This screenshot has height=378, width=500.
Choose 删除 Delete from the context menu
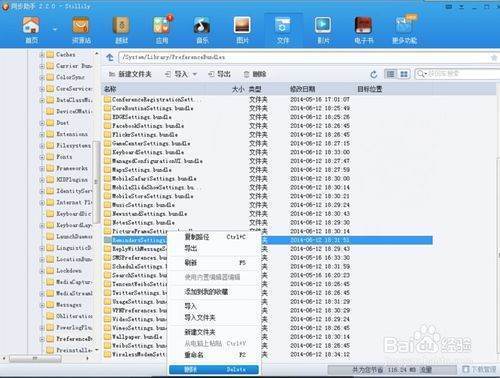[214, 369]
